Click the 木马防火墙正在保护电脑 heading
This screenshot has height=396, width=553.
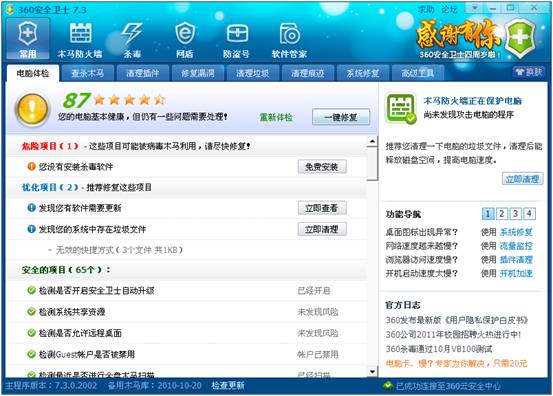click(x=473, y=101)
